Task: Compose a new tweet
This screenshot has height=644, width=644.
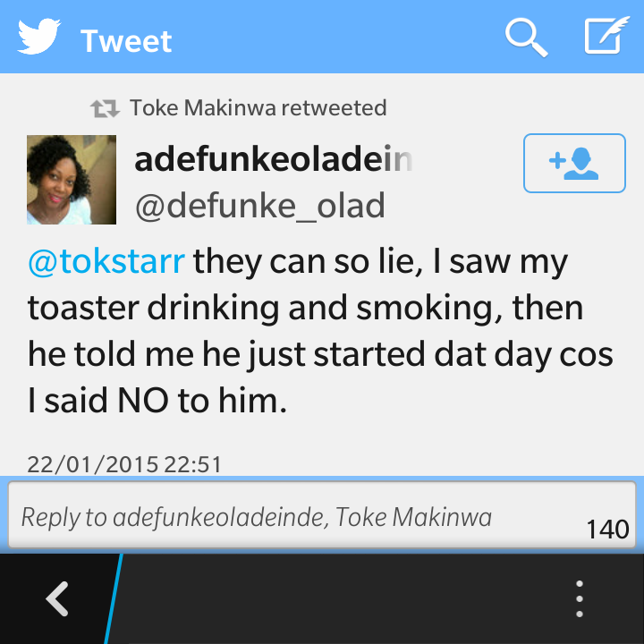Action: (x=605, y=38)
